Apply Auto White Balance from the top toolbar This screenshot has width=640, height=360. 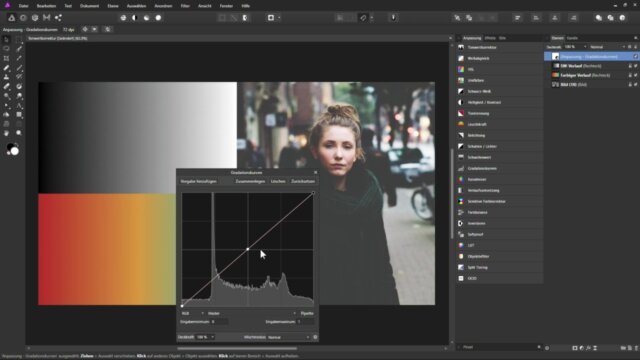coord(158,18)
